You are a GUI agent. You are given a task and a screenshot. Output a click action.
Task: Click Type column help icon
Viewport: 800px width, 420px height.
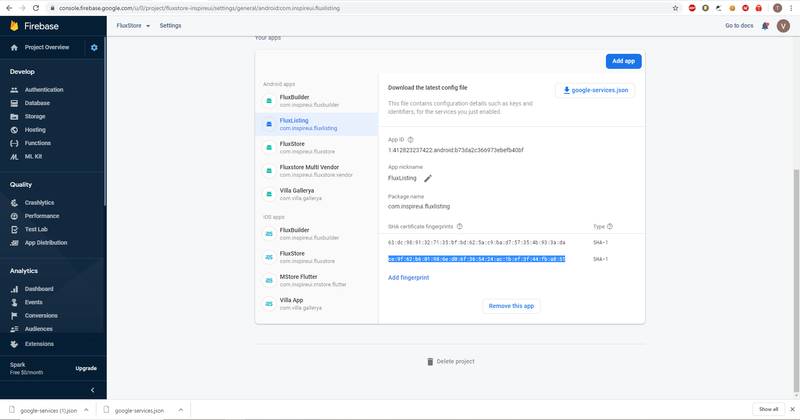[x=610, y=226]
